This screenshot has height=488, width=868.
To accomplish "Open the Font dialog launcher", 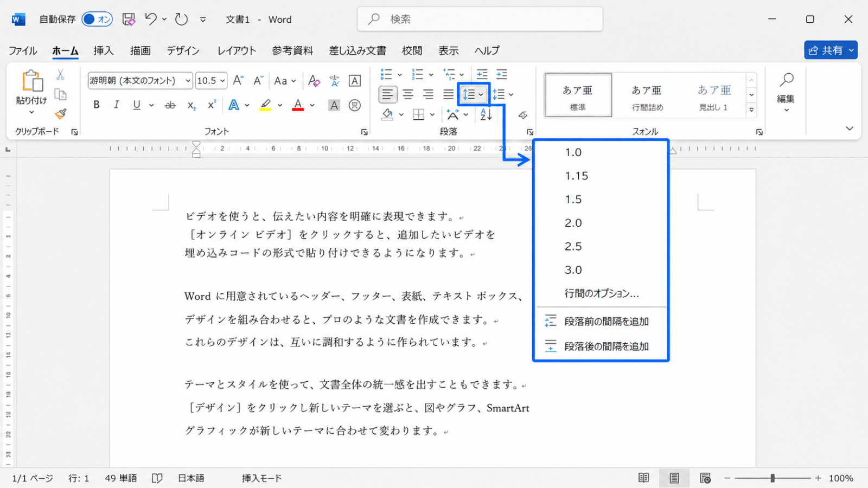I will click(x=364, y=132).
